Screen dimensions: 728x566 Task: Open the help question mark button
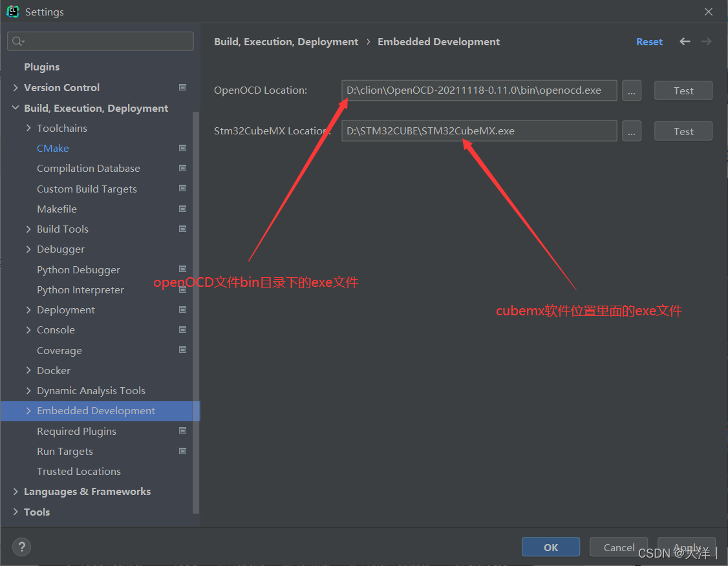click(x=22, y=547)
